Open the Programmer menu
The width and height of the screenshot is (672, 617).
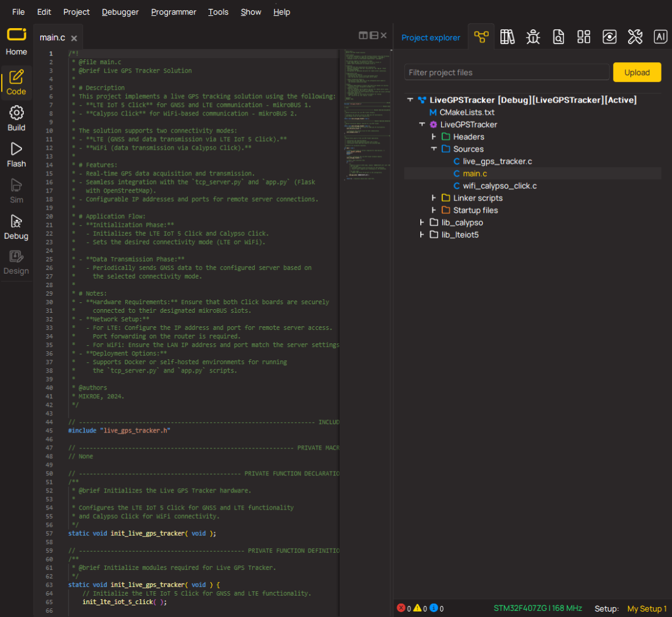tap(173, 12)
